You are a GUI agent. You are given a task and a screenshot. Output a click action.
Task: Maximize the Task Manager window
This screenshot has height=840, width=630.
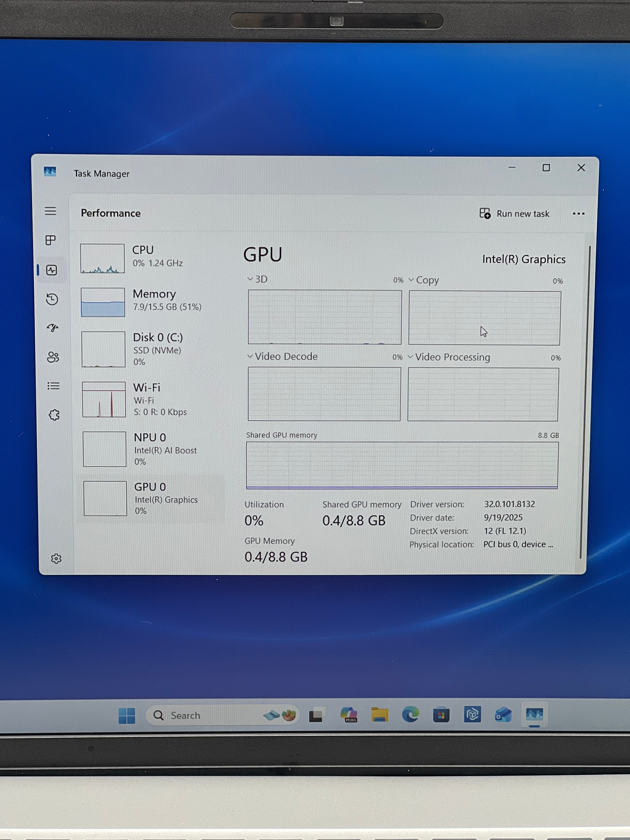pyautogui.click(x=546, y=167)
